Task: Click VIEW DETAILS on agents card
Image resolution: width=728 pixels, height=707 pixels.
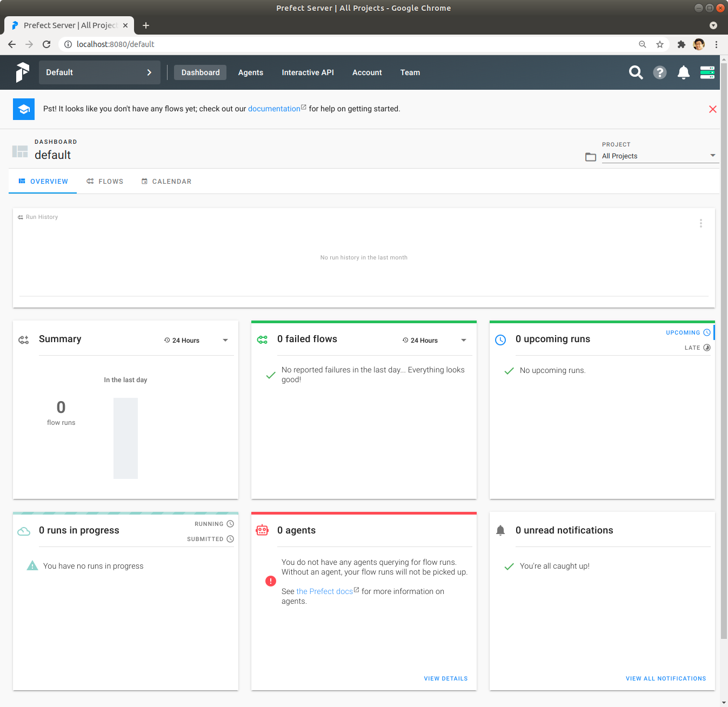Action: click(446, 678)
